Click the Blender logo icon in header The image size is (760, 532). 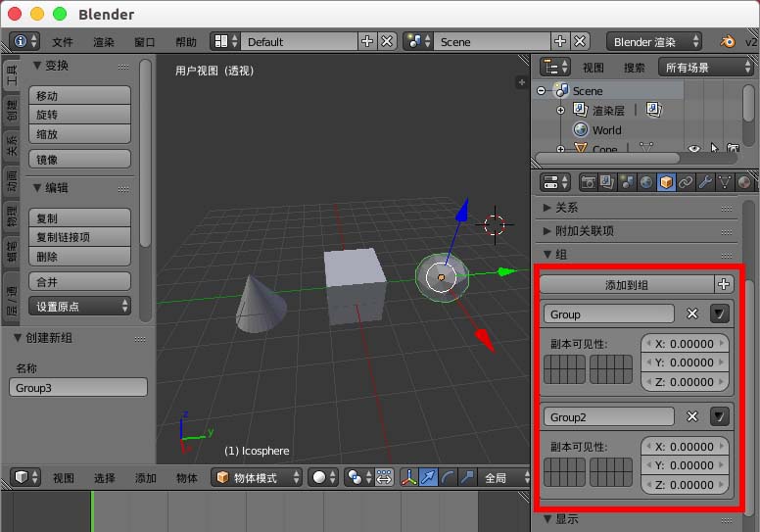point(727,42)
